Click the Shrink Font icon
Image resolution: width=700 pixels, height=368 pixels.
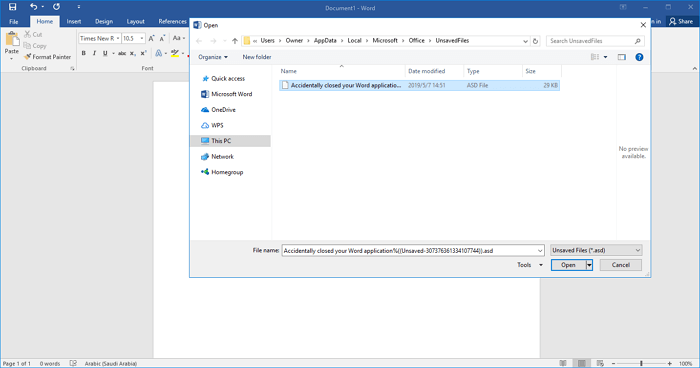tap(162, 38)
